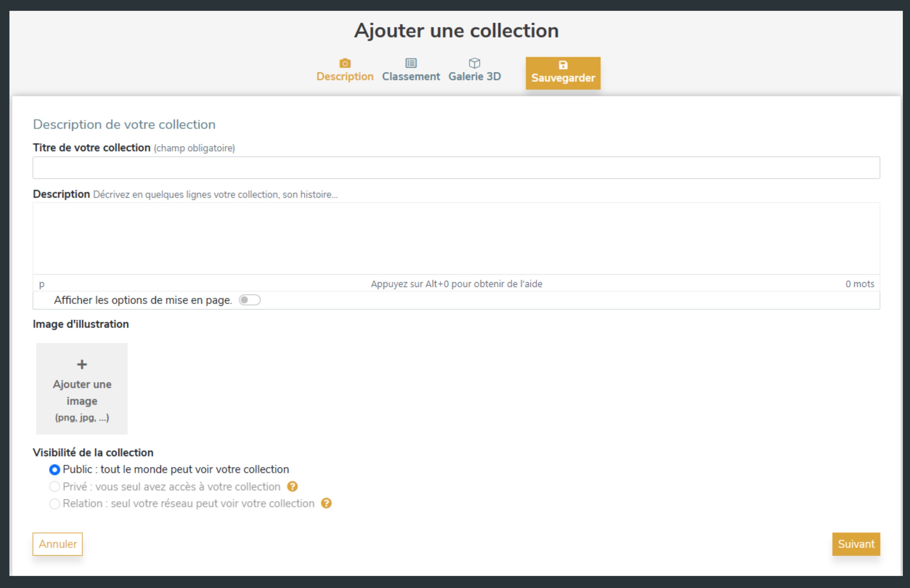Viewport: 910px width, 588px height.
Task: Click the 'Titre de votre collection' label
Action: tap(92, 148)
